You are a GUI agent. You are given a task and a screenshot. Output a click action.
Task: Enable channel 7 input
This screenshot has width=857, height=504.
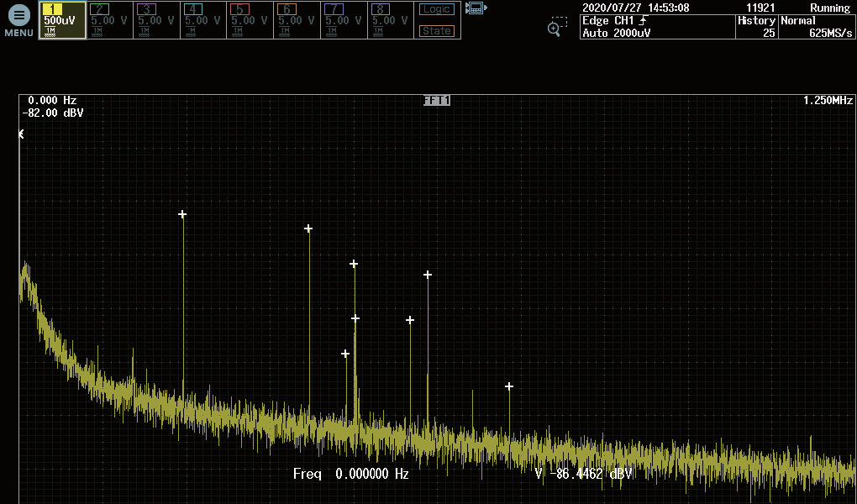(344, 20)
